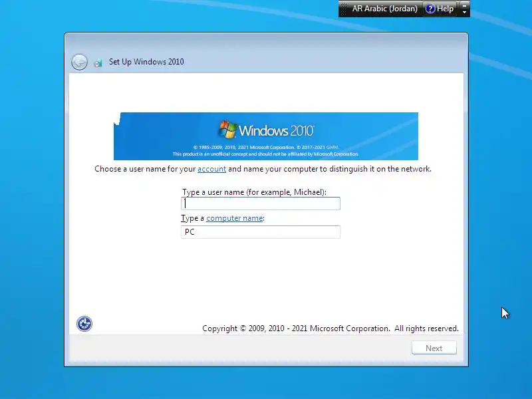Open the account help link

[x=211, y=169]
